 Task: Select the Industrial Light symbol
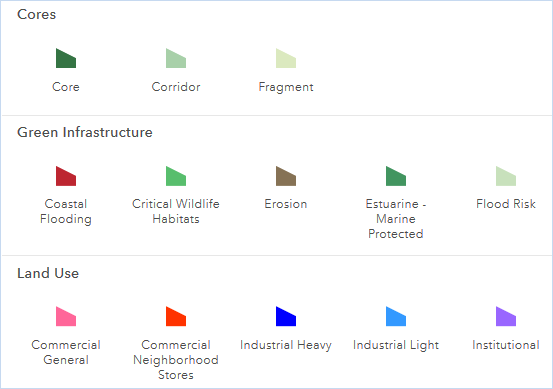pos(396,316)
